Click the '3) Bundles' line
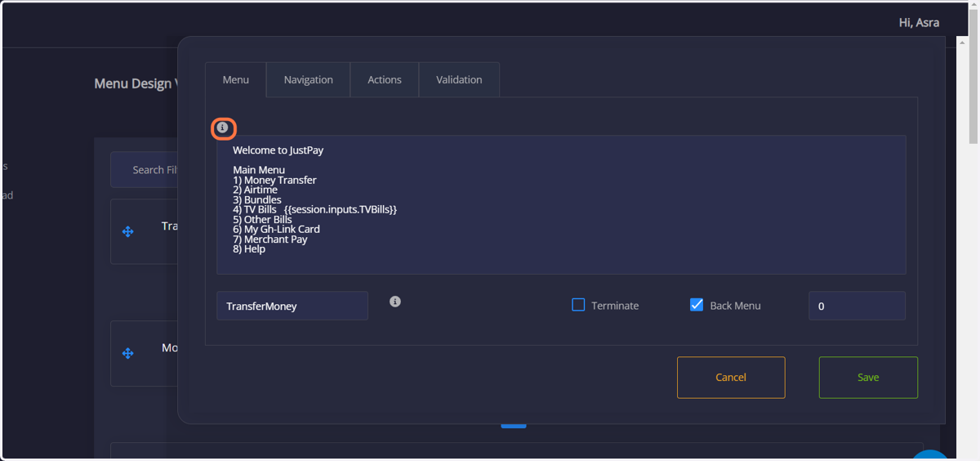Viewport: 980px width, 461px height. (x=257, y=199)
